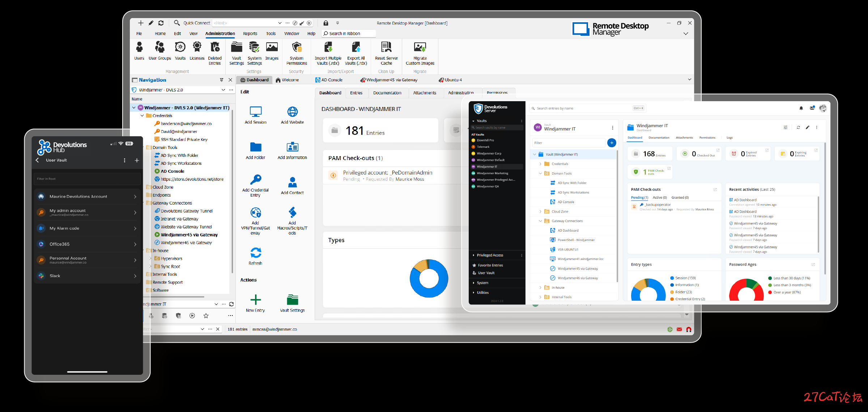Viewport: 868px width, 412px height.
Task: Click Add Information in dashboard
Action: [292, 151]
